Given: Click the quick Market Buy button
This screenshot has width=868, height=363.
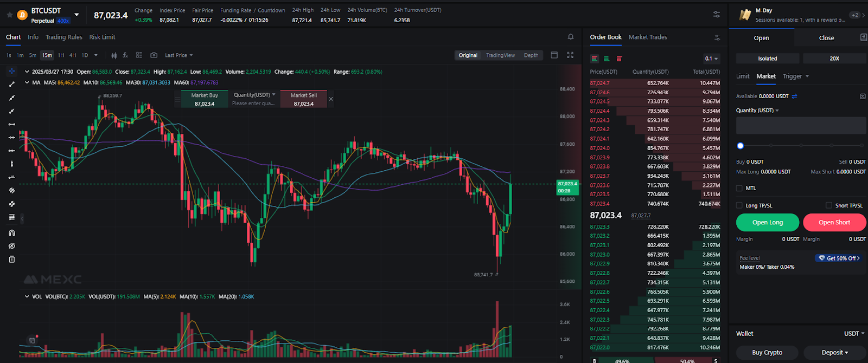Looking at the screenshot, I should 205,99.
